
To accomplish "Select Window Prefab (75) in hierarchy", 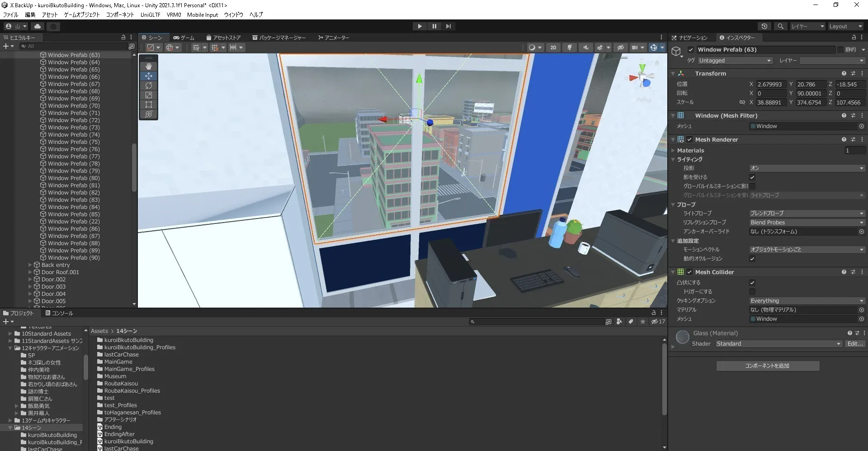I will tap(74, 142).
